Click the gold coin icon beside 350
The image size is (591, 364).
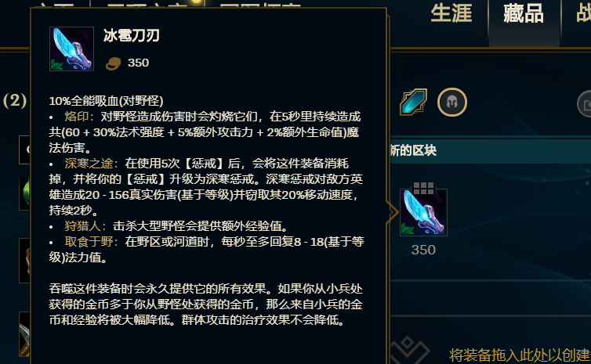coord(113,63)
